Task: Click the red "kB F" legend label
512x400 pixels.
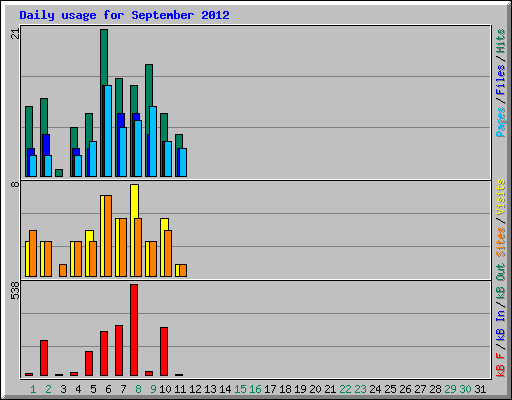Action: [500, 365]
